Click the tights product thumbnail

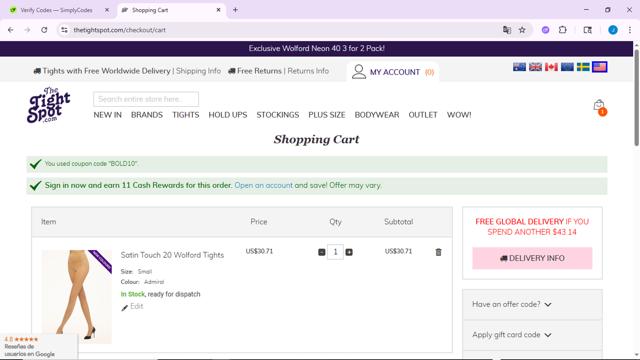(77, 297)
